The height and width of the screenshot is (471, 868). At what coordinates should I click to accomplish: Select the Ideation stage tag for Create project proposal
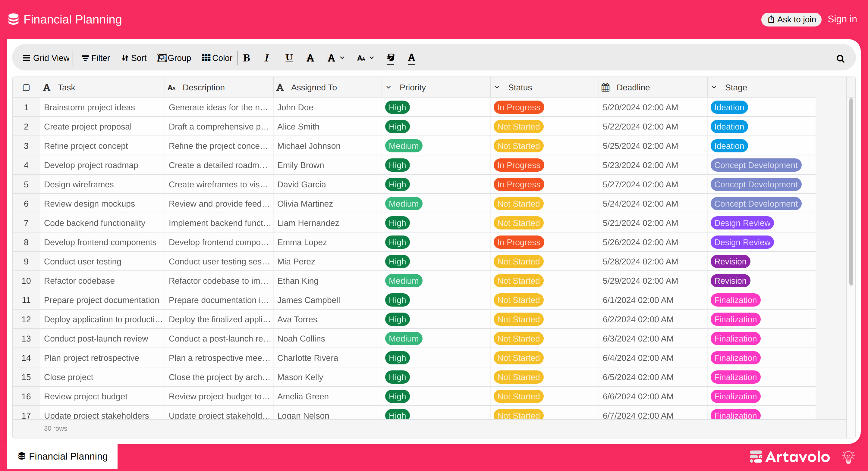(x=729, y=126)
